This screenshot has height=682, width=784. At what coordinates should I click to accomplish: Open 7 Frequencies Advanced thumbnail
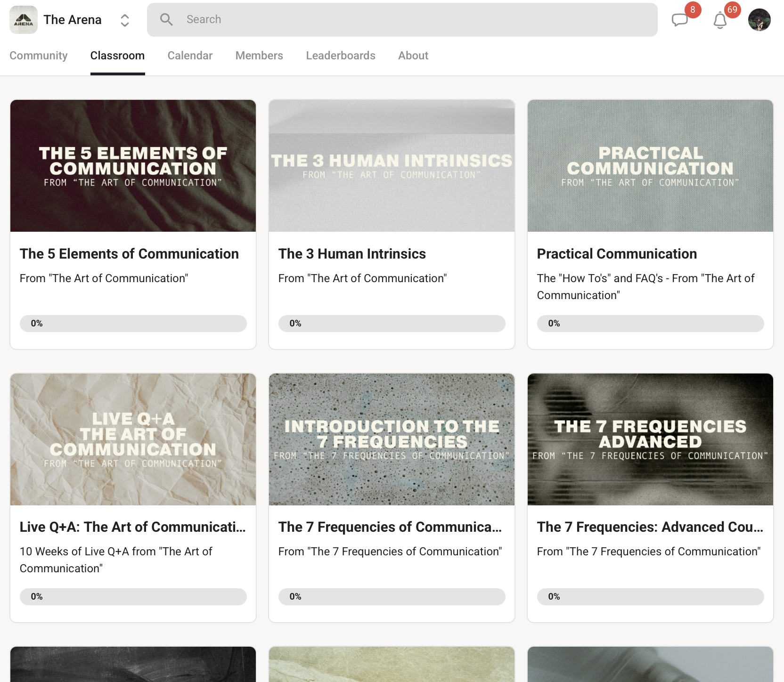coord(650,439)
